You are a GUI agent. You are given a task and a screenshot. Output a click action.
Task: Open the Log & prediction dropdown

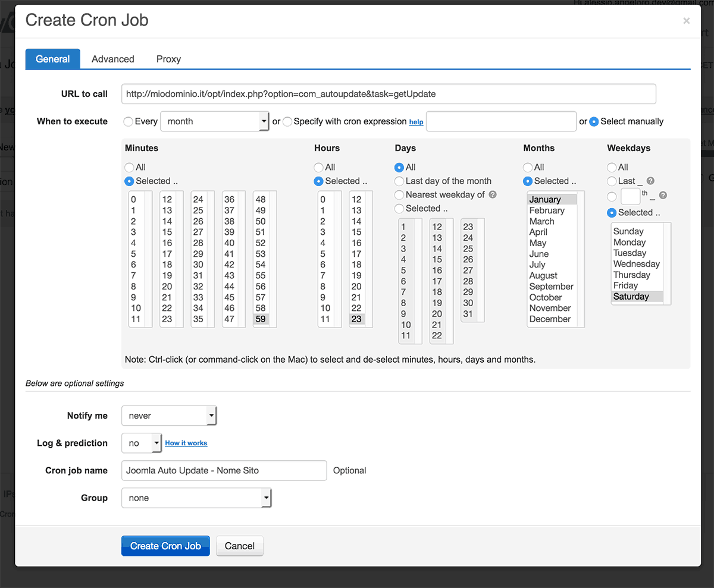[x=142, y=444]
